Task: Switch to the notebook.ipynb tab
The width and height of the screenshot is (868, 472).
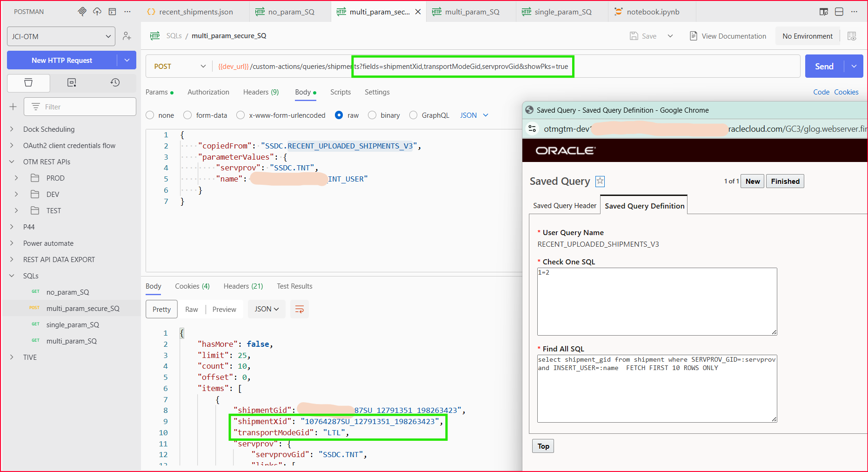Action: tap(652, 12)
